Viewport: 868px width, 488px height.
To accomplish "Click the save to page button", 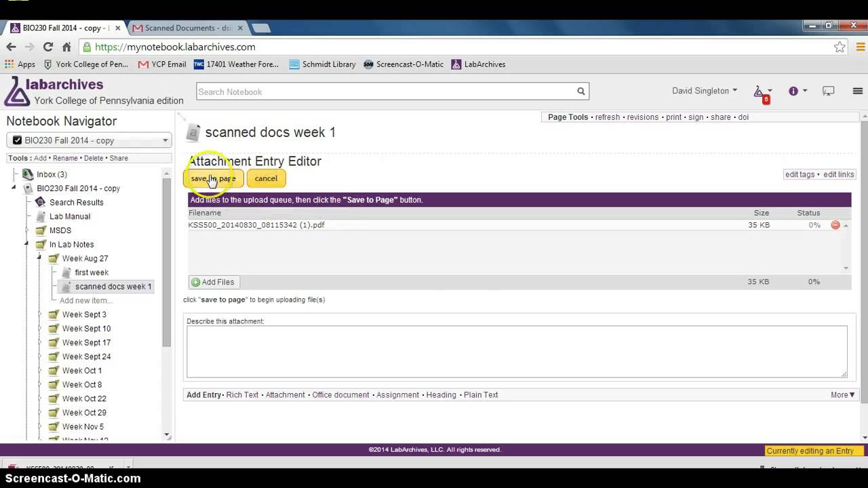I will click(213, 178).
